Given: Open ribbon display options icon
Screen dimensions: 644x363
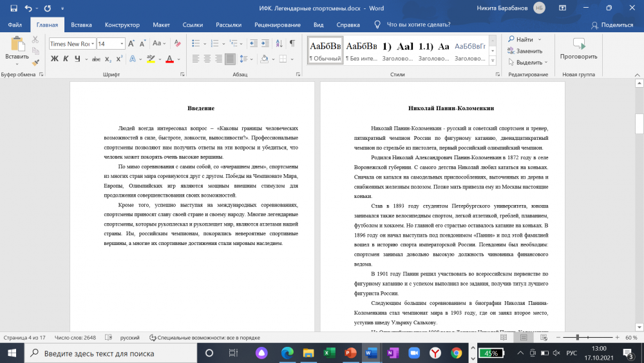Looking at the screenshot, I should [x=562, y=8].
